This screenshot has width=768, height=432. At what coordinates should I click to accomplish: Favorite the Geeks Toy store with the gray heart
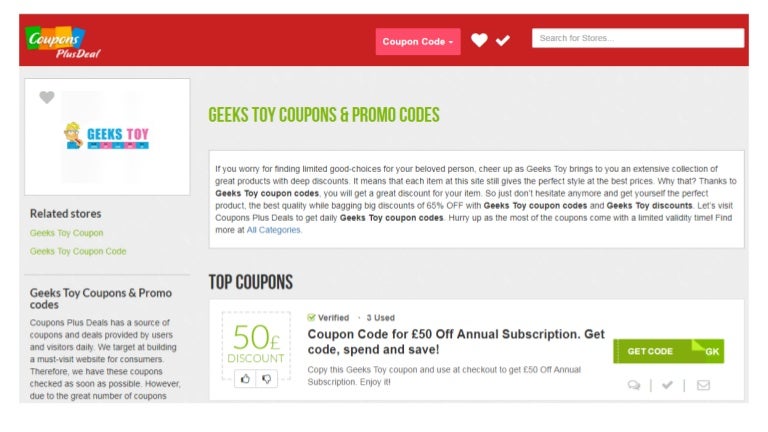pos(46,97)
